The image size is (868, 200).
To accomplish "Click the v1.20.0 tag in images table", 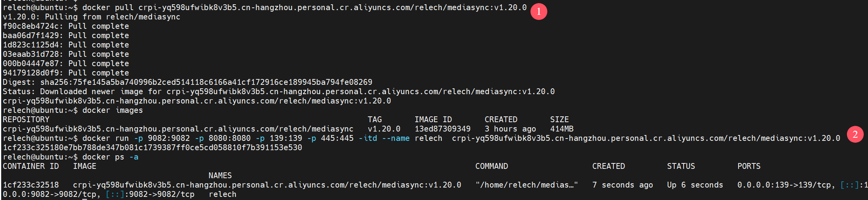I will click(x=384, y=129).
